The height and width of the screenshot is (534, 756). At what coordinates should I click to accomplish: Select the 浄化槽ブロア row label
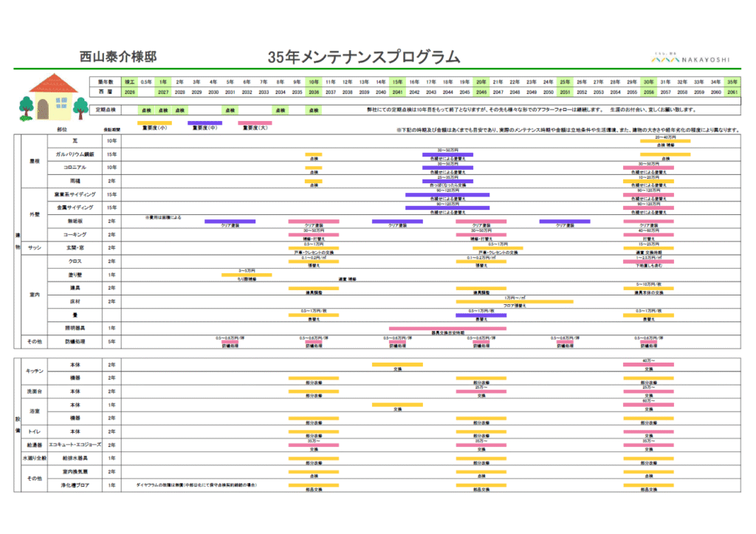pyautogui.click(x=75, y=485)
